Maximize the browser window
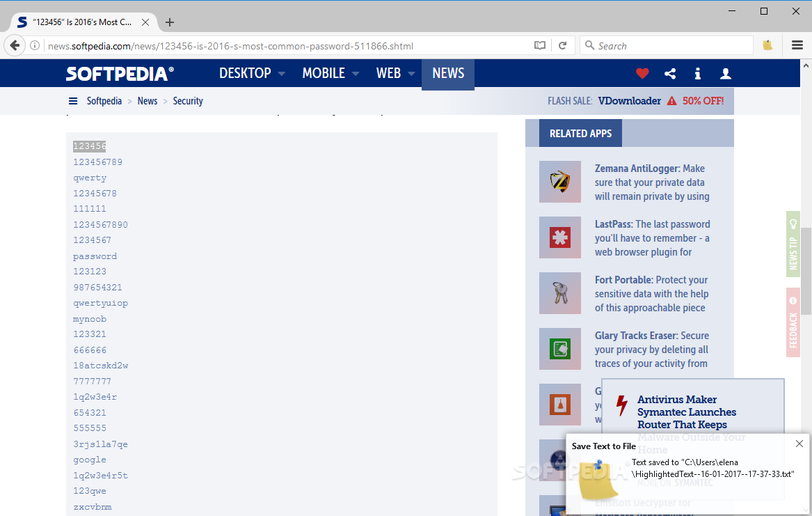This screenshot has height=516, width=812. [x=764, y=11]
